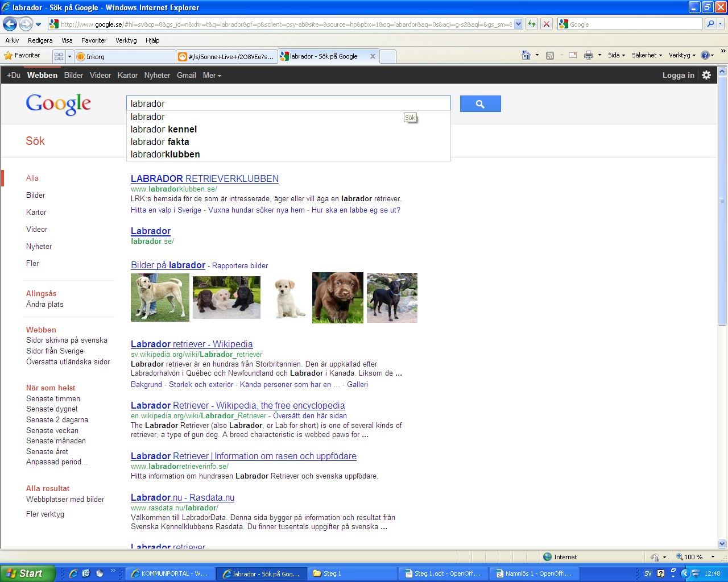
Task: Click the Windows Start button
Action: 27,573
